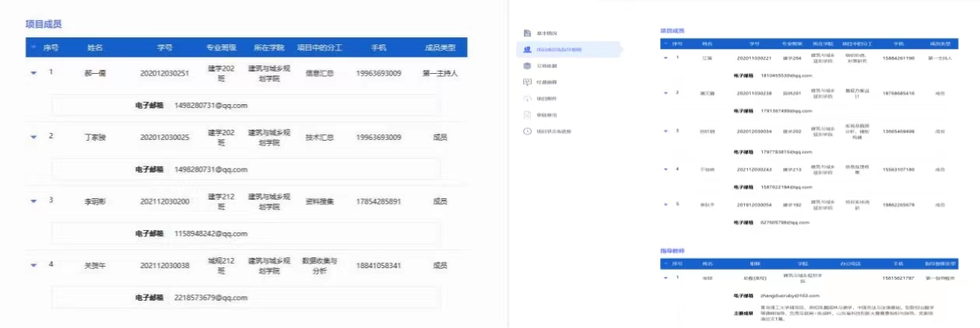Open the 审核意见 sidebar icon
980x328 pixels.
527,115
